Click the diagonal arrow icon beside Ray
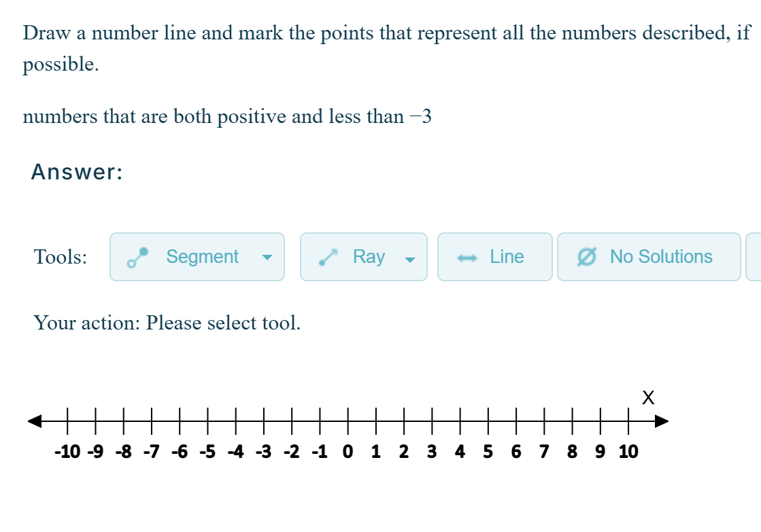The height and width of the screenshot is (532, 761). point(328,257)
